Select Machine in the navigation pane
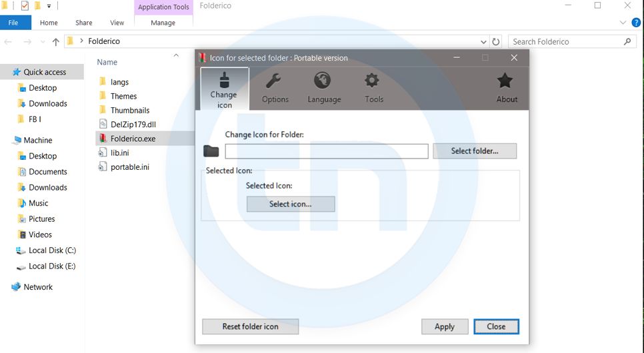The height and width of the screenshot is (353, 644). (x=38, y=141)
